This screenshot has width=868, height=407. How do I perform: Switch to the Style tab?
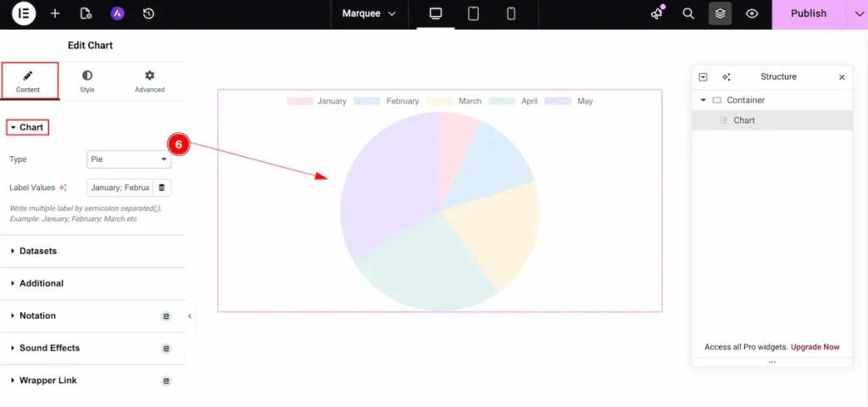coord(87,81)
